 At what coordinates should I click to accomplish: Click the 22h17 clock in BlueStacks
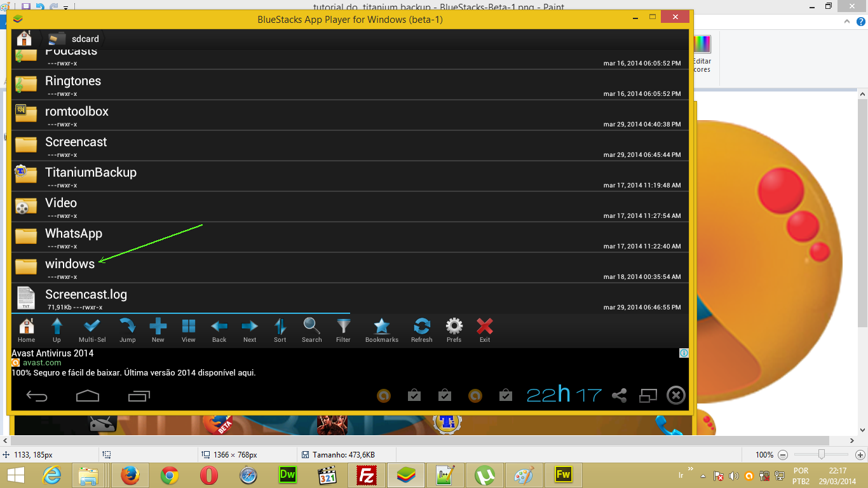pyautogui.click(x=564, y=395)
